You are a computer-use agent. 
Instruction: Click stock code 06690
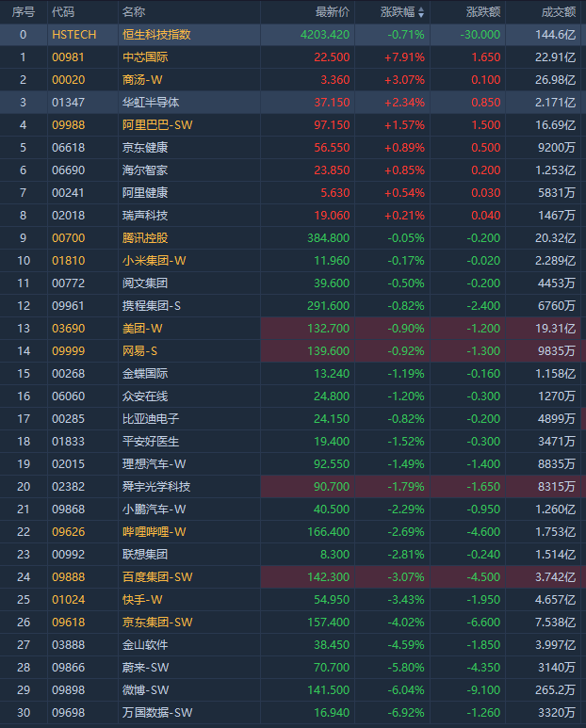pyautogui.click(x=68, y=170)
